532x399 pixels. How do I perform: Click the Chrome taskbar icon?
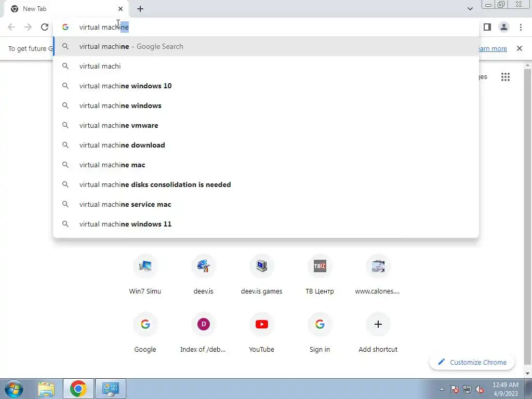click(78, 389)
